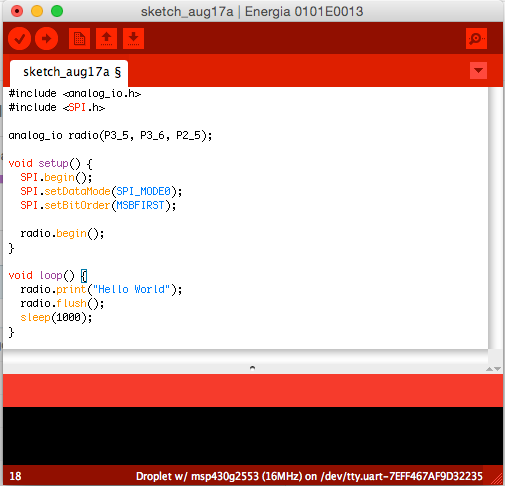505x486 pixels.
Task: Place cursor on the radio.begin() line
Action: [62, 234]
